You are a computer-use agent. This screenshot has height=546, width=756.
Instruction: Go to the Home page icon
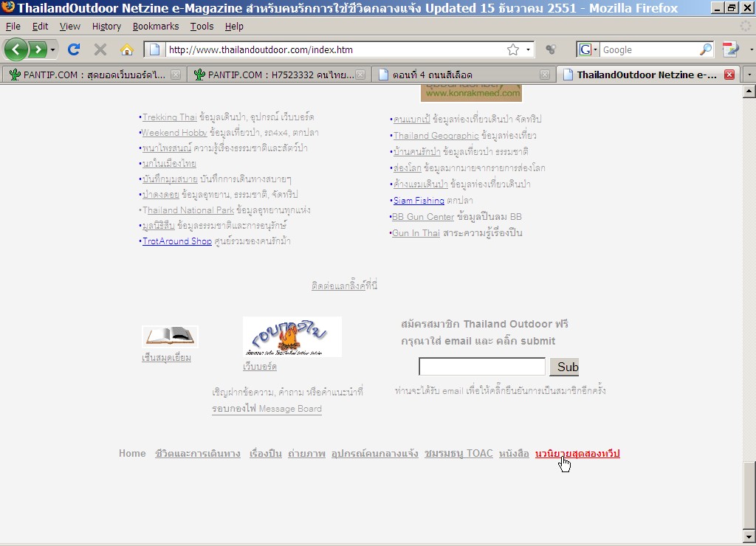pyautogui.click(x=127, y=49)
